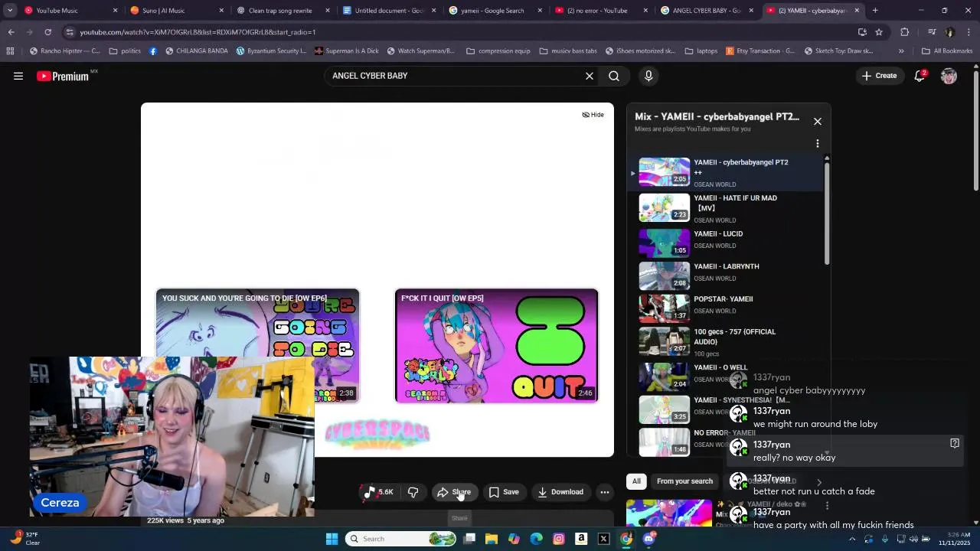Bookmark this page with star icon
The width and height of the screenshot is (980, 551).
point(879,32)
